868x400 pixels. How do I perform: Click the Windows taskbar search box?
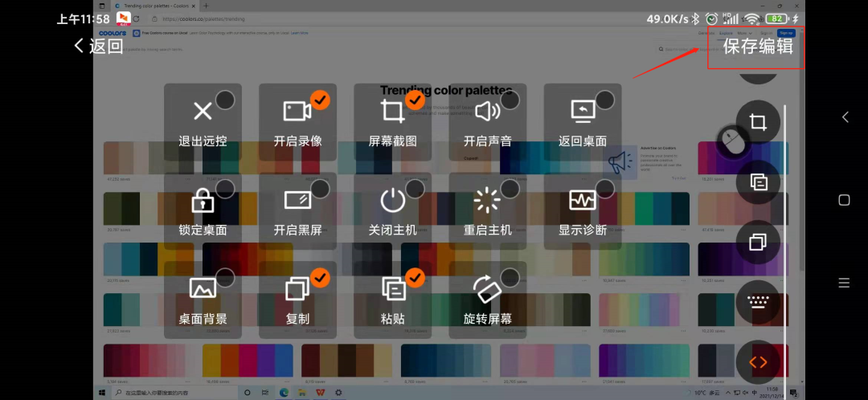pos(174,392)
